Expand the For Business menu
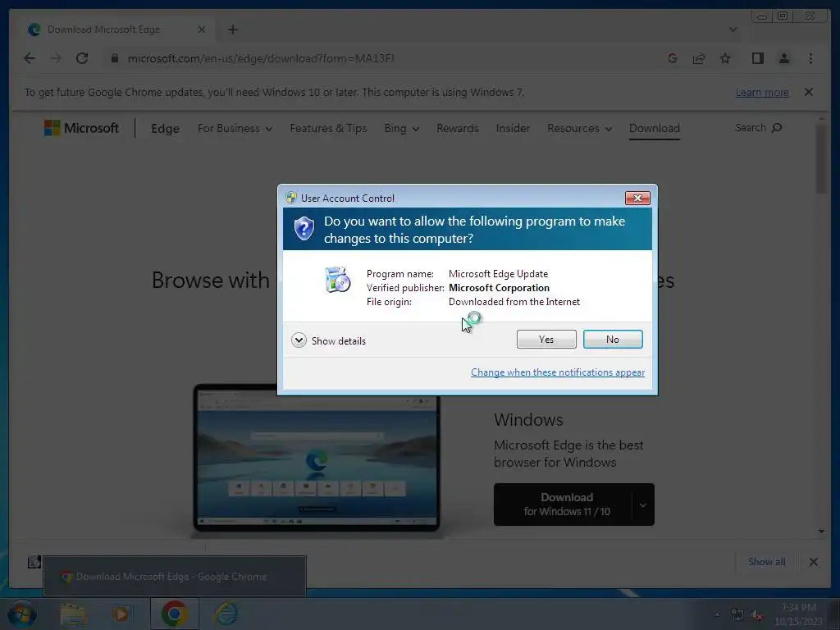The width and height of the screenshot is (840, 630). [235, 129]
